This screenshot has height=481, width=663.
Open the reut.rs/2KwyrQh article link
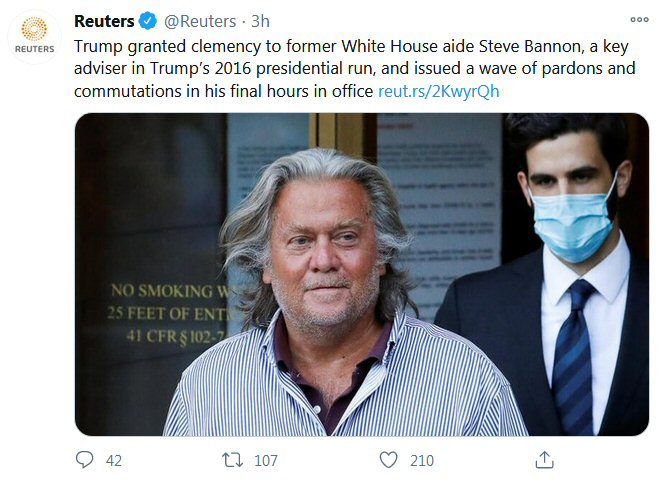pos(438,91)
